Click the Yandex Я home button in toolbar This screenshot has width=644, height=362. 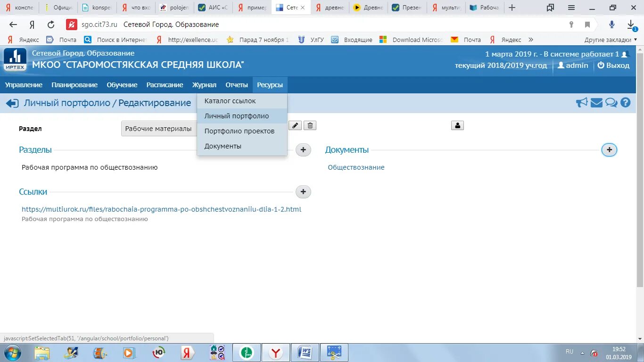coord(32,25)
